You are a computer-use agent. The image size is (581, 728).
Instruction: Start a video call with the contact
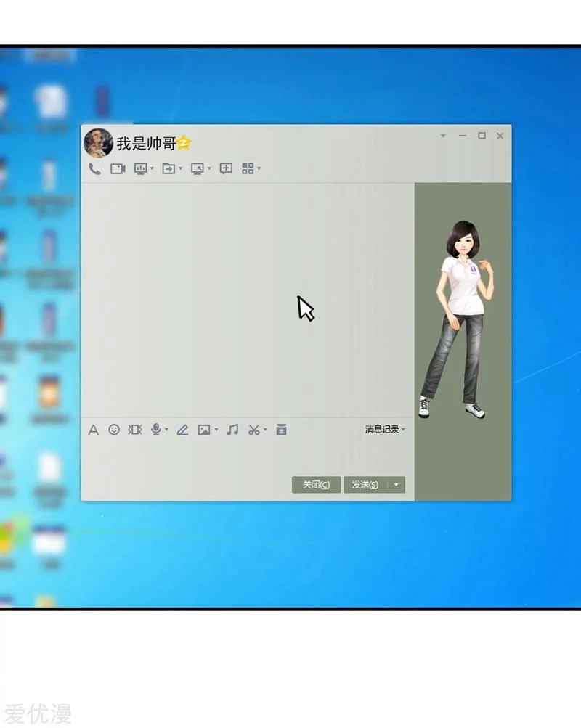(118, 168)
